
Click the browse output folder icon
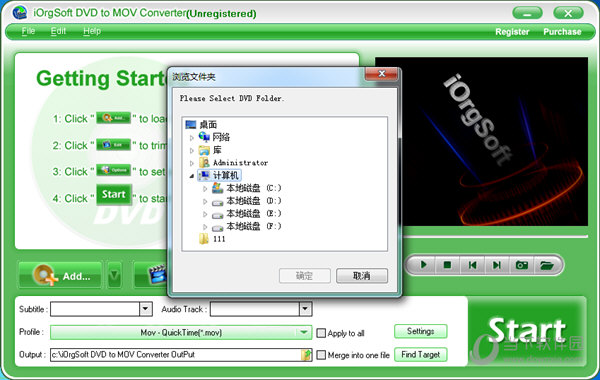pyautogui.click(x=306, y=355)
